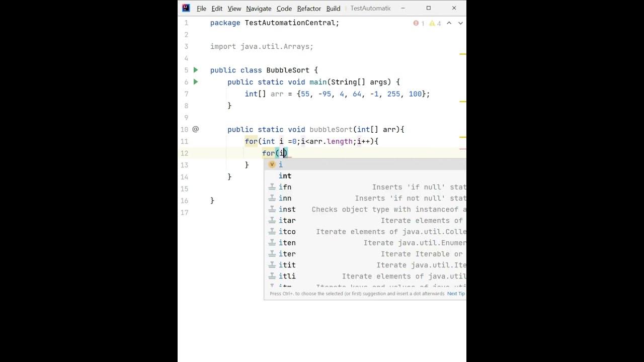Viewport: 644px width, 362px height.
Task: Click the template icon beside 'itit'
Action: [x=272, y=265]
